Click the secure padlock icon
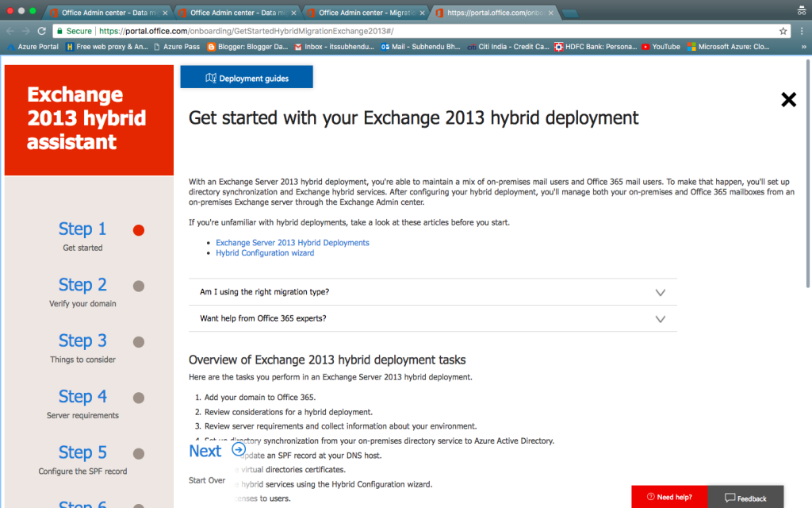The width and height of the screenshot is (812, 508). (59, 31)
